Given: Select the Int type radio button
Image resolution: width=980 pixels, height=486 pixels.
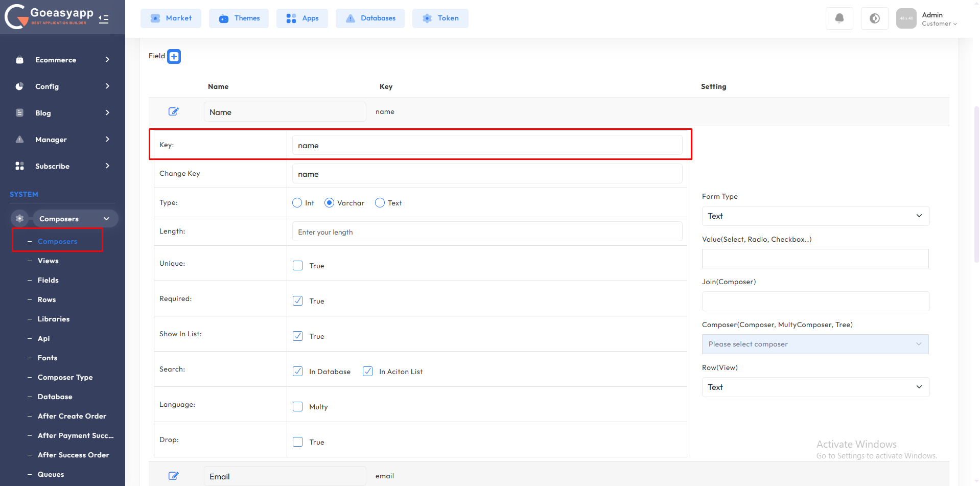Looking at the screenshot, I should pyautogui.click(x=297, y=203).
